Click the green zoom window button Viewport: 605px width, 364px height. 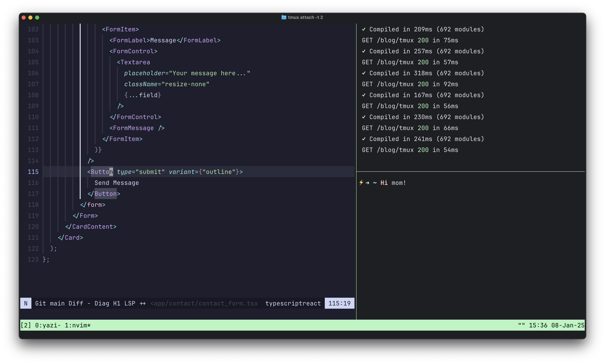coord(37,17)
